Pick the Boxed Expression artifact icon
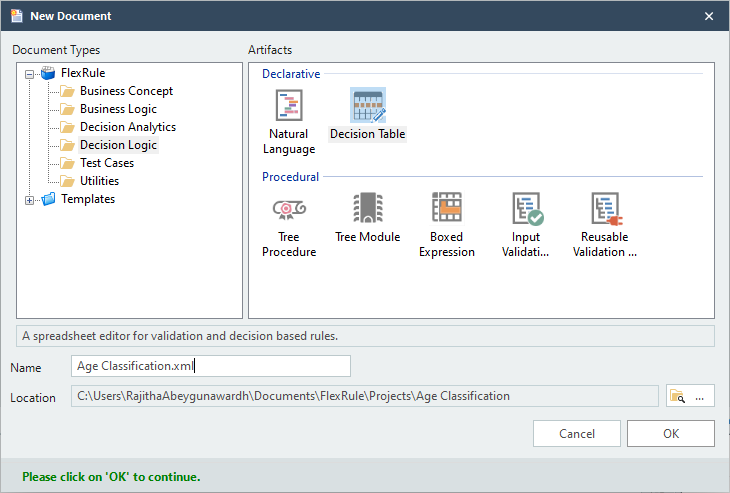Screen dimensions: 730x493 coord(446,208)
